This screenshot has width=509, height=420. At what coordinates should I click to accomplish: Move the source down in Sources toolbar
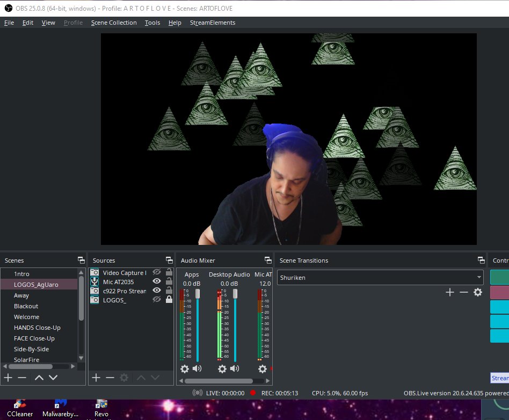click(x=155, y=378)
